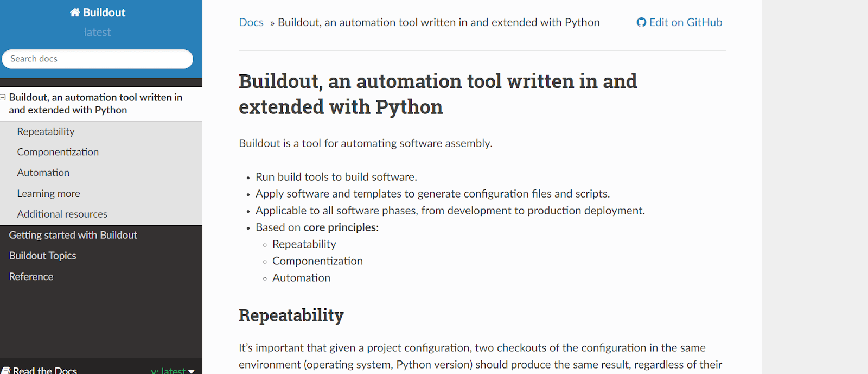Select Automation in the sidebar menu
The height and width of the screenshot is (374, 868).
(x=43, y=173)
